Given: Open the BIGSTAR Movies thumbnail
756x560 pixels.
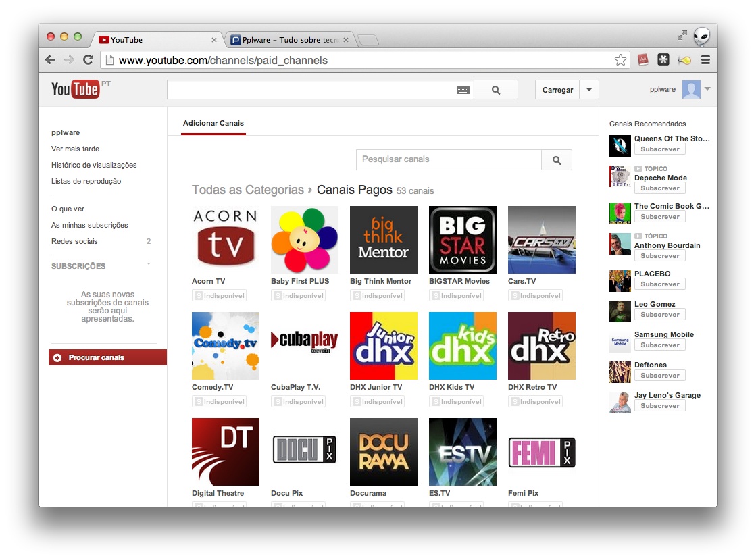Looking at the screenshot, I should tap(462, 240).
